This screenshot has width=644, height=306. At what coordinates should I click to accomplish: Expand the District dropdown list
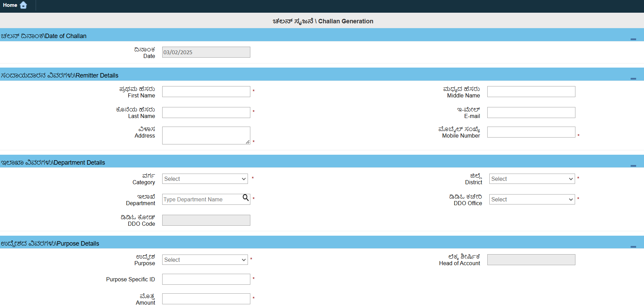pyautogui.click(x=532, y=179)
